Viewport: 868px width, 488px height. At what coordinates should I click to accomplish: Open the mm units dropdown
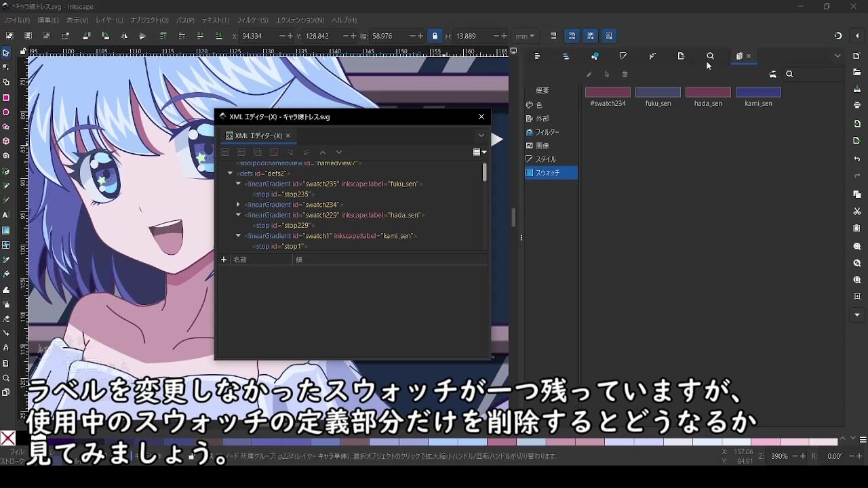525,36
